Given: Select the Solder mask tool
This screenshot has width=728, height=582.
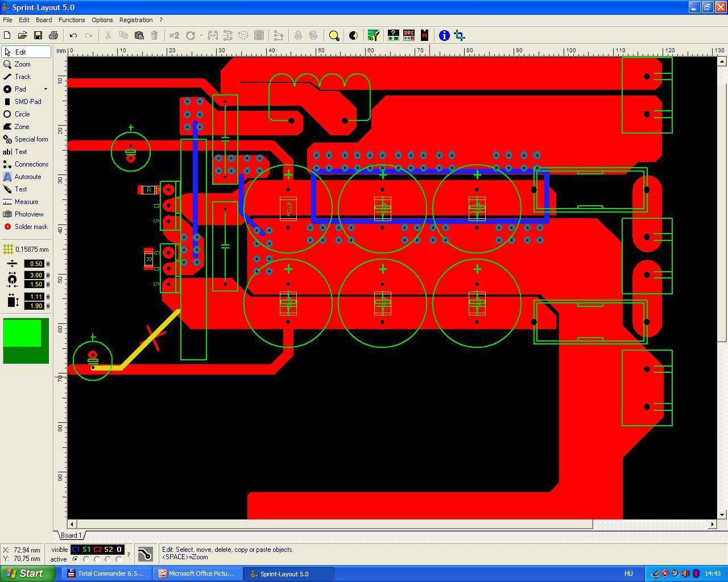Looking at the screenshot, I should [26, 227].
